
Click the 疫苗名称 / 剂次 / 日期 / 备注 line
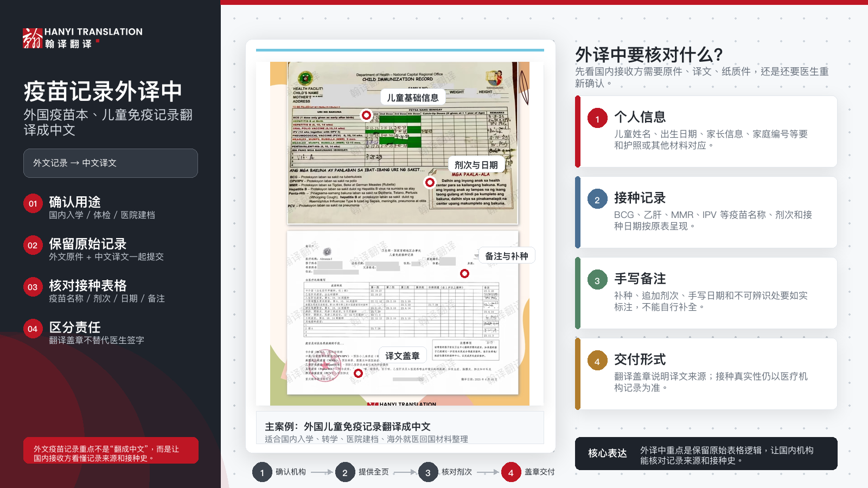[107, 299]
